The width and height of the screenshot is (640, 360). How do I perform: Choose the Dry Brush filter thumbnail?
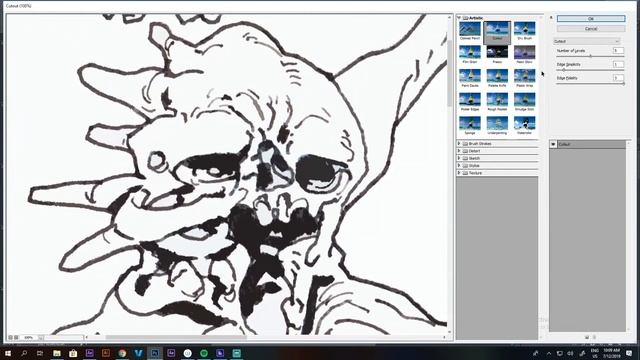pos(524,29)
